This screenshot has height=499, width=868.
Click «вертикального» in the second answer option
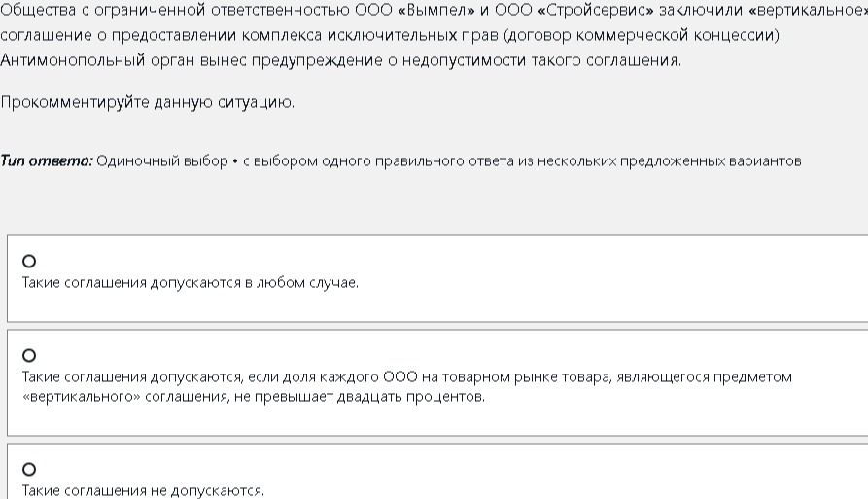click(82, 397)
